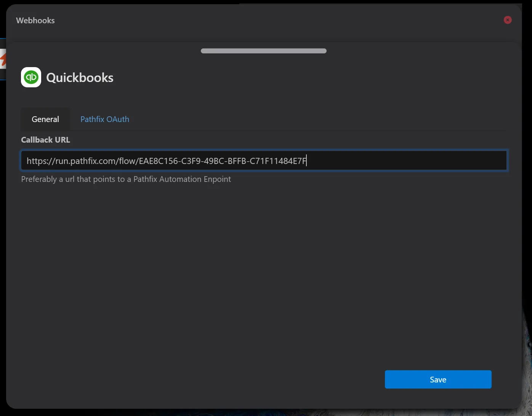Click the 'Preferably a url' hint text

[x=126, y=179]
